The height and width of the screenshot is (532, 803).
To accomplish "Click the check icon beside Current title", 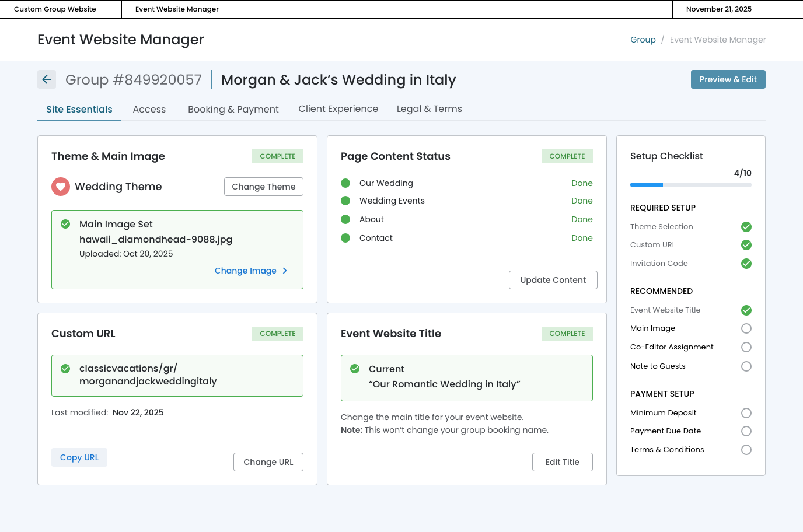I will pyautogui.click(x=355, y=369).
